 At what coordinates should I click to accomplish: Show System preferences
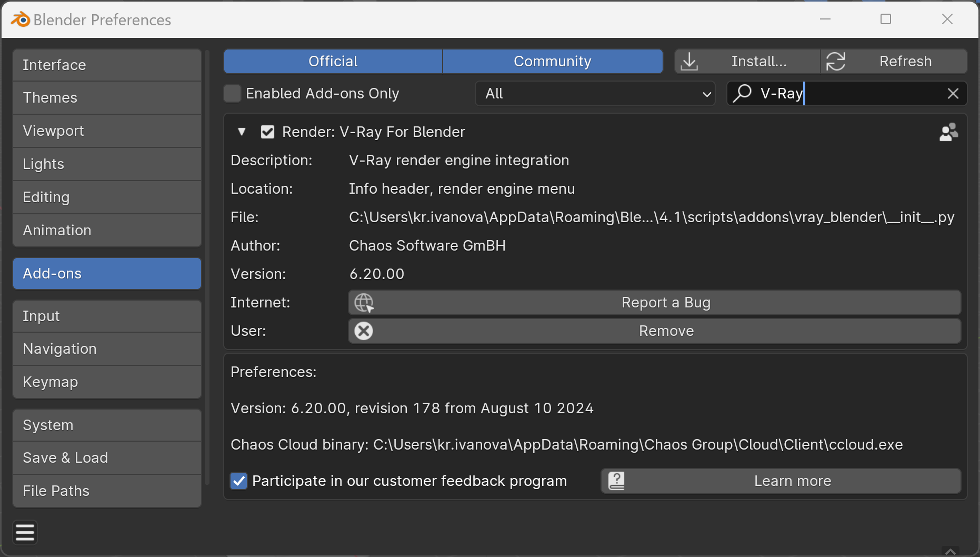click(x=107, y=425)
